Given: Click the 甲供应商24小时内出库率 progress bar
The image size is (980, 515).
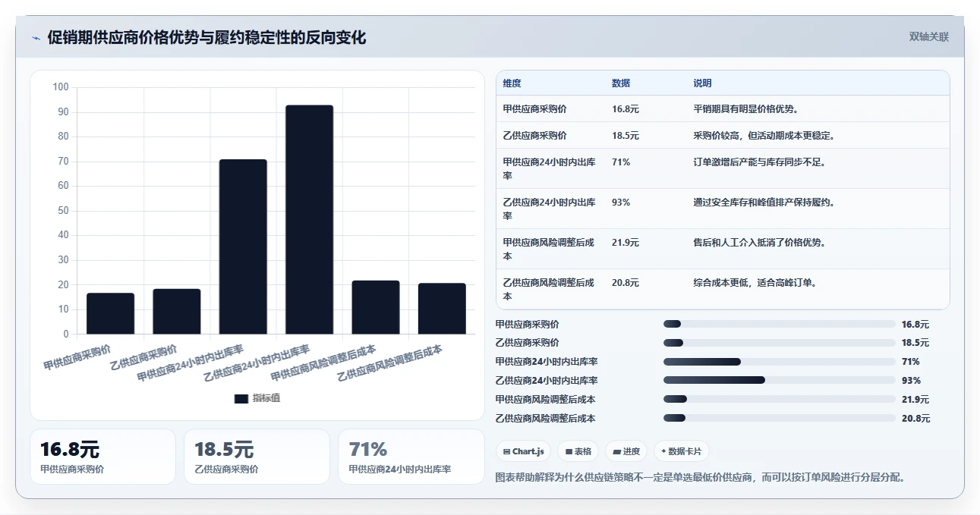Looking at the screenshot, I should click(x=780, y=362).
